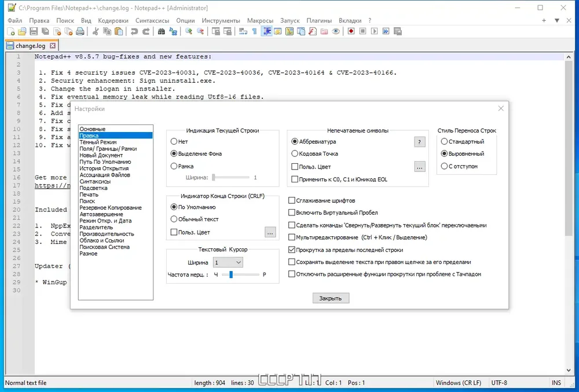Click the Save file toolbar icon

(34, 31)
